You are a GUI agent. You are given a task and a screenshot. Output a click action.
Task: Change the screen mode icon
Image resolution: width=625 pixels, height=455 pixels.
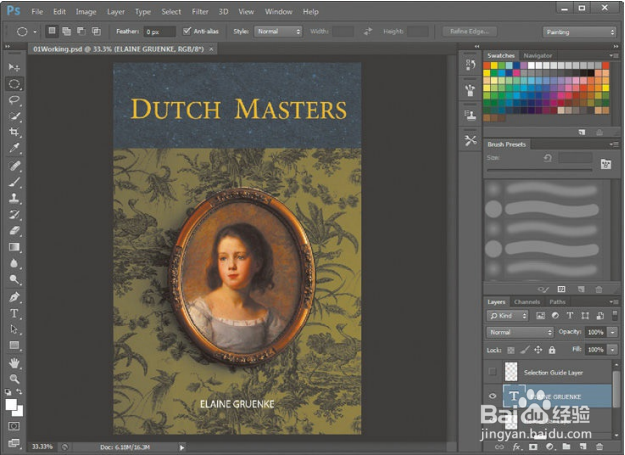click(x=14, y=443)
